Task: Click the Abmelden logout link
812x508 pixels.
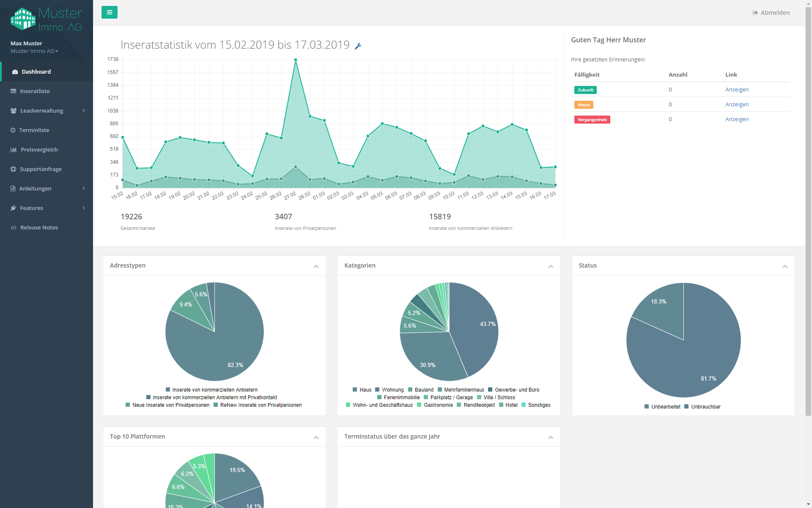Action: [x=771, y=13]
